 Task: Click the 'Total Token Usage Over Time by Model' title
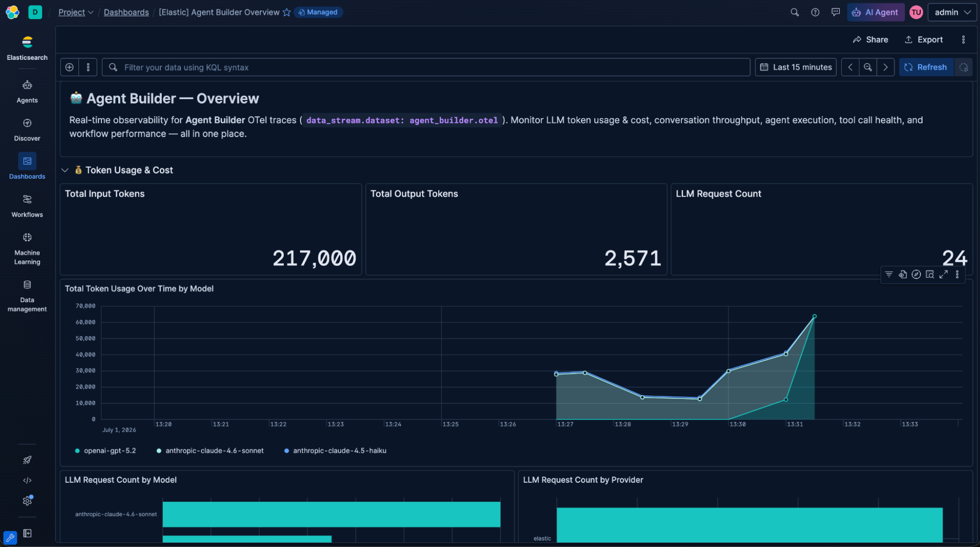tap(139, 288)
